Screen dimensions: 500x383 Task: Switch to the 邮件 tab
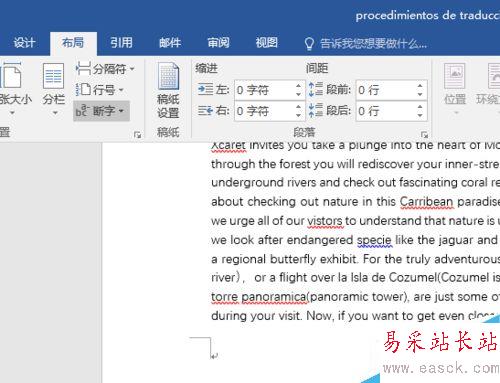pyautogui.click(x=170, y=43)
